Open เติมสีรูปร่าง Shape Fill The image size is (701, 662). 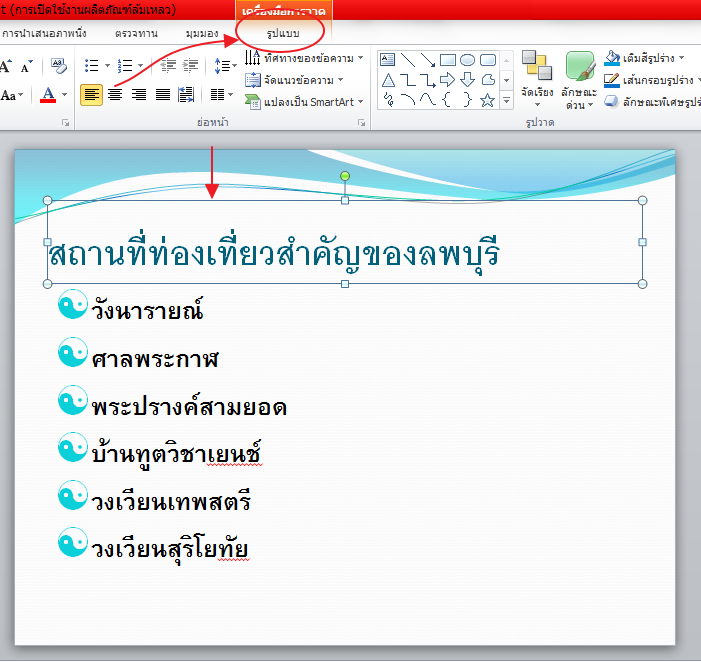tap(644, 58)
